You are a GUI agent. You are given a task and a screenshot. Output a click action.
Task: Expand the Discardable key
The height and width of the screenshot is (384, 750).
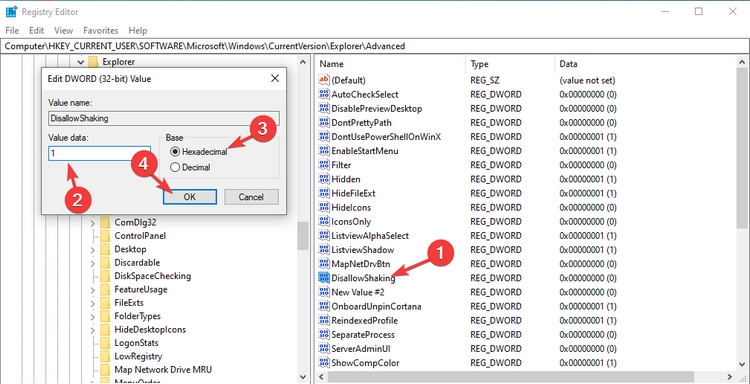click(92, 263)
